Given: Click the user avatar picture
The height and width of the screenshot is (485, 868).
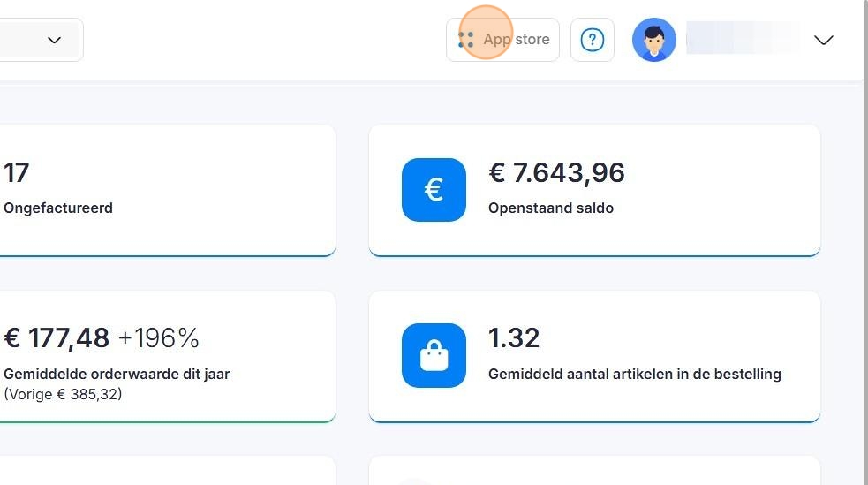Looking at the screenshot, I should tap(654, 40).
